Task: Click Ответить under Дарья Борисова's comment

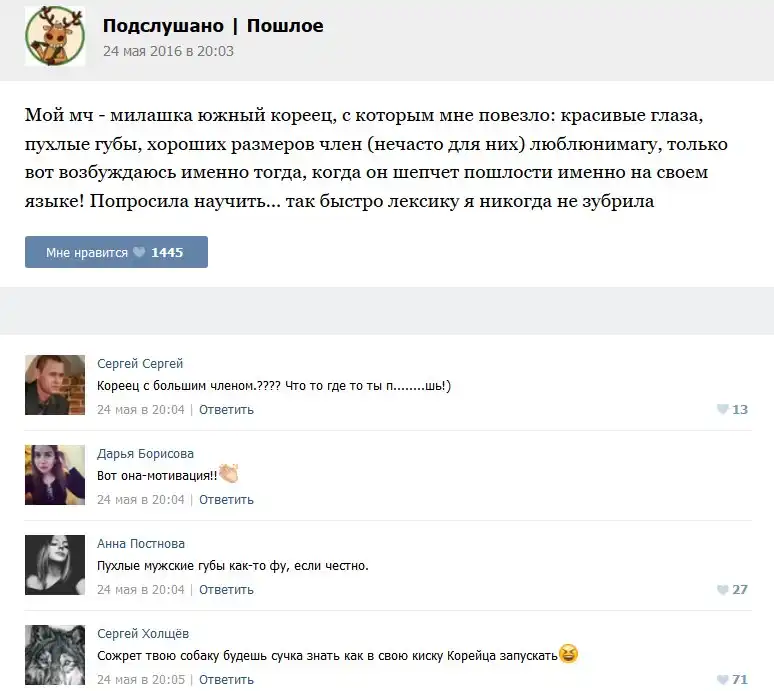Action: 227,499
